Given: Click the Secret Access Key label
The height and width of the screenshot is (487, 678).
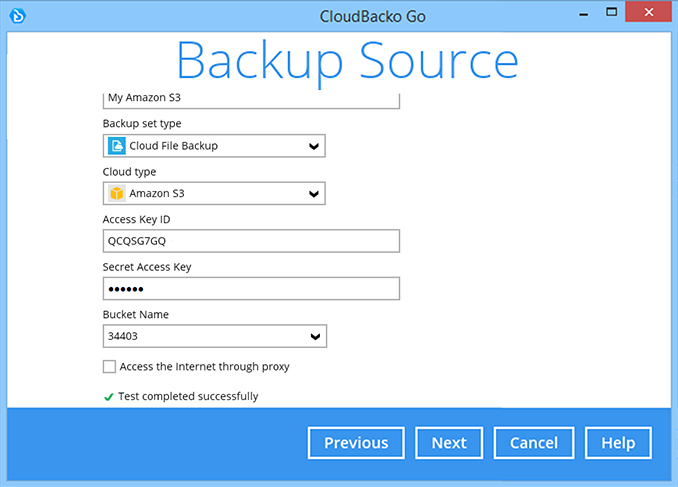Looking at the screenshot, I should [x=147, y=267].
